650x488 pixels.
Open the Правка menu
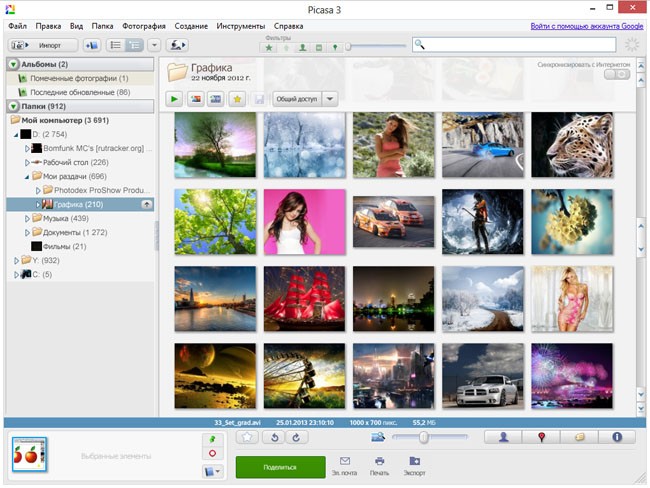tap(48, 26)
